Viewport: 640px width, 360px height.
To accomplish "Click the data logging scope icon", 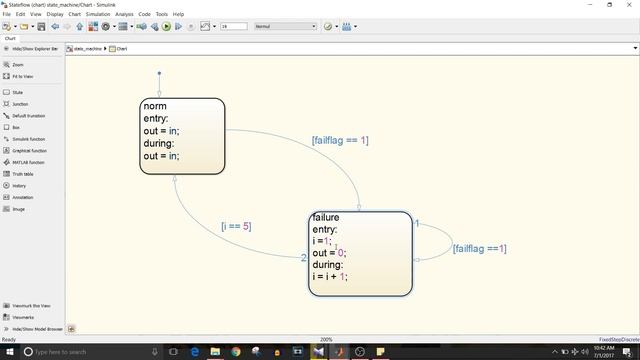I will [205, 27].
